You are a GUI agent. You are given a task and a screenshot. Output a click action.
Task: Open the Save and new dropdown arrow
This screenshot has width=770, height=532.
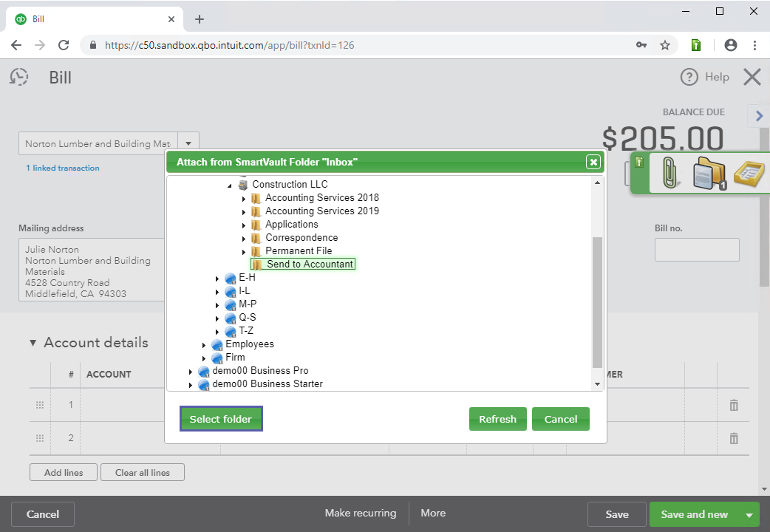(x=749, y=515)
